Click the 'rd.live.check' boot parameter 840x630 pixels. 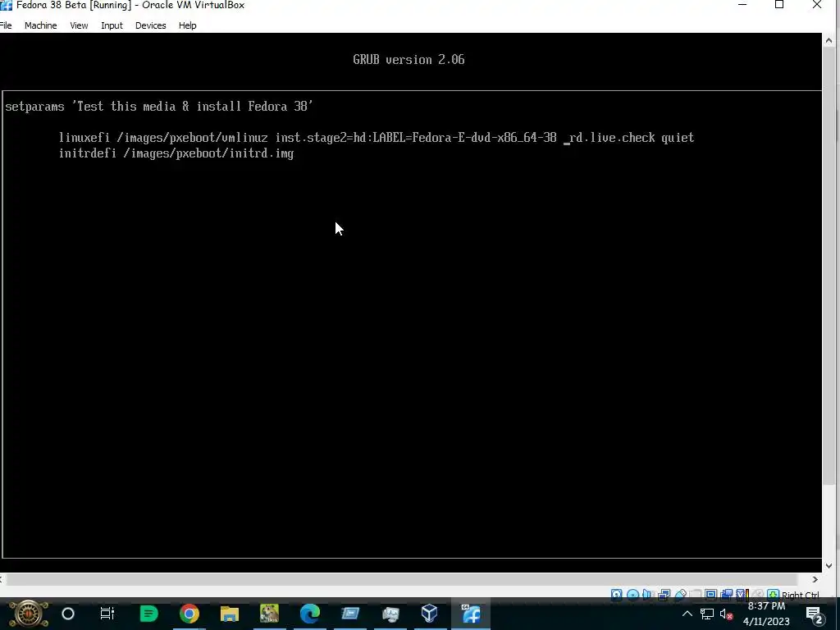point(612,138)
